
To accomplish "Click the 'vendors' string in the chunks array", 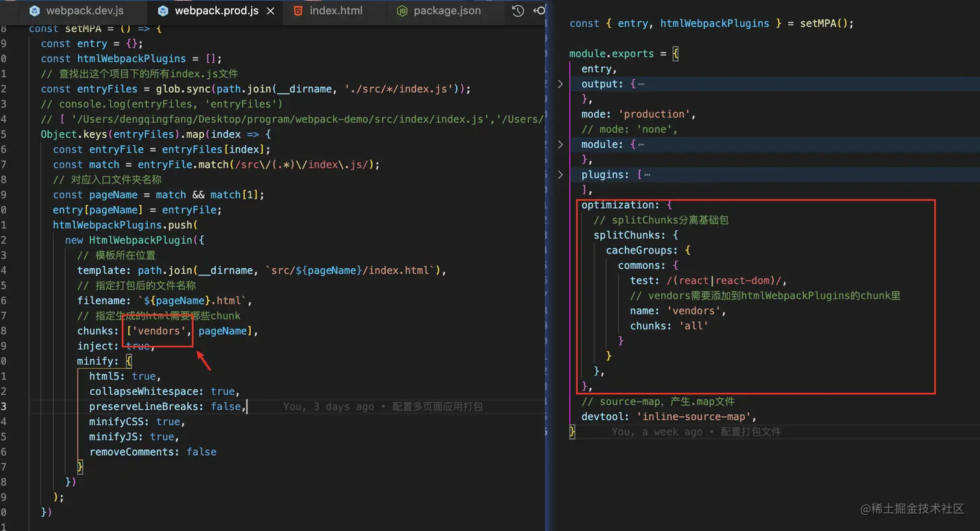I will click(159, 331).
